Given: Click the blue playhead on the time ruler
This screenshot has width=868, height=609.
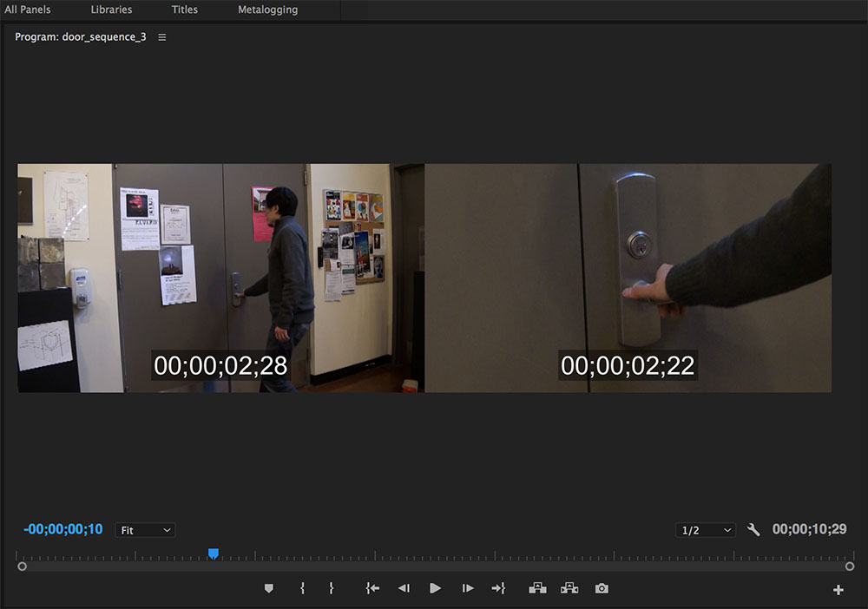Looking at the screenshot, I should pos(213,553).
